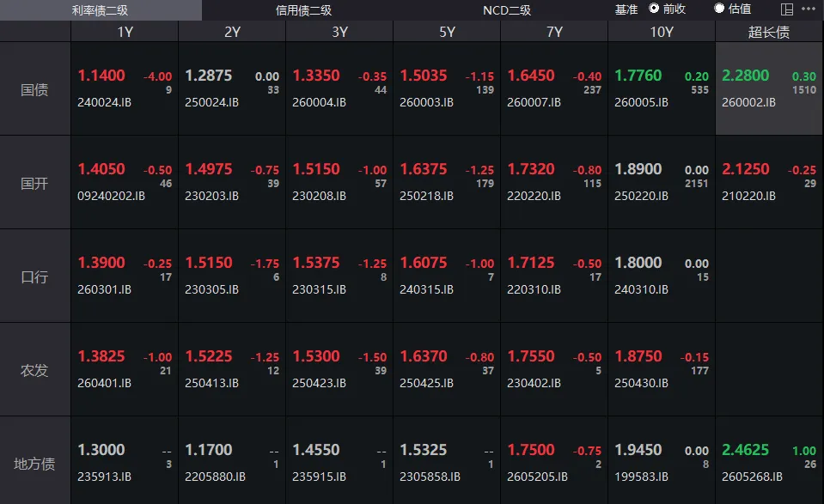Click yield 1.8750 in 农发 10Y
The image size is (824, 504).
click(x=638, y=356)
